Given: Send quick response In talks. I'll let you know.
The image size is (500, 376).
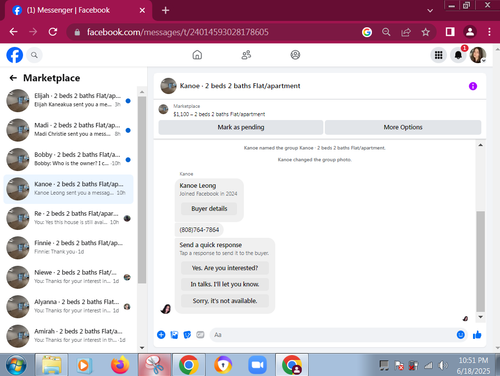Looking at the screenshot, I should (x=225, y=284).
